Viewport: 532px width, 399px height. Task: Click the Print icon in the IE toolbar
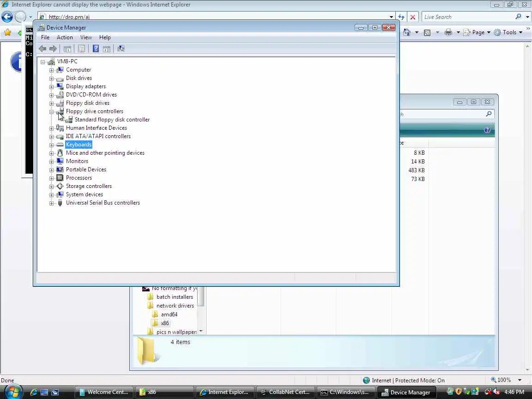[x=448, y=32]
